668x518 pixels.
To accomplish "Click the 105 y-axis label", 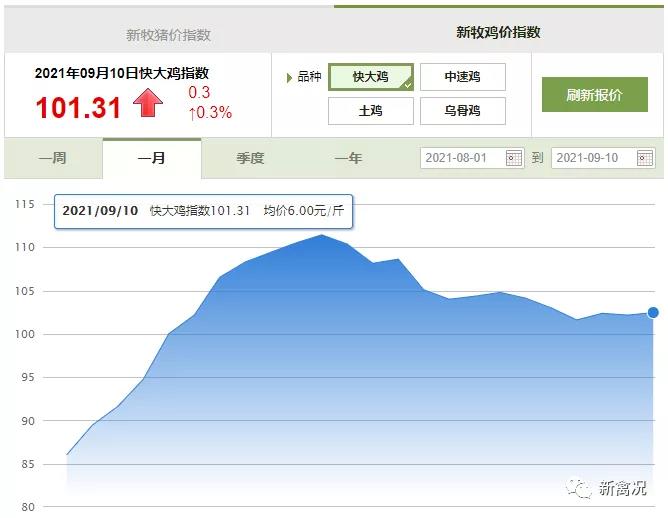I will coord(25,291).
